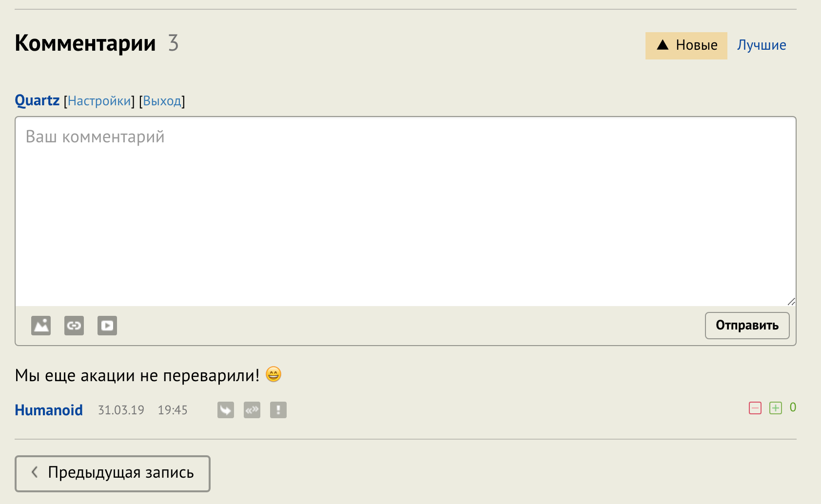The width and height of the screenshot is (821, 504).
Task: Click the insert link icon in comment toolbar
Action: click(74, 326)
